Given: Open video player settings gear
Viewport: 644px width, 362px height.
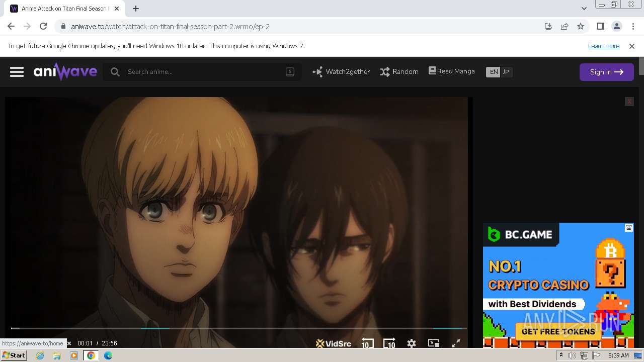Looking at the screenshot, I should 412,343.
